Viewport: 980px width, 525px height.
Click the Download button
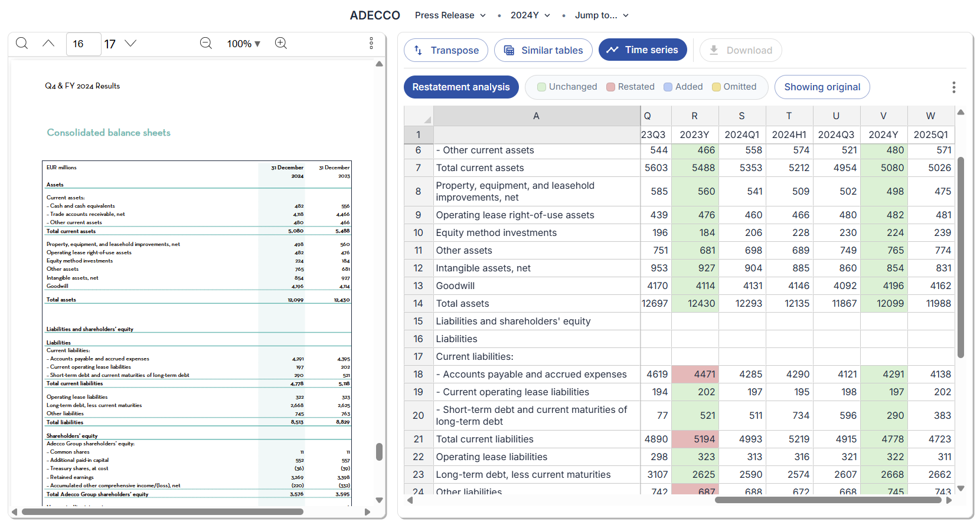coord(740,50)
